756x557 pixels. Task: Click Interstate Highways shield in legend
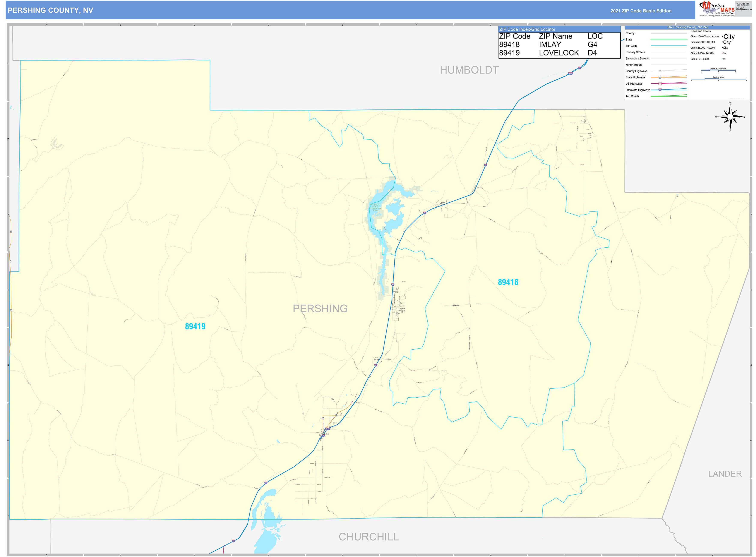660,90
